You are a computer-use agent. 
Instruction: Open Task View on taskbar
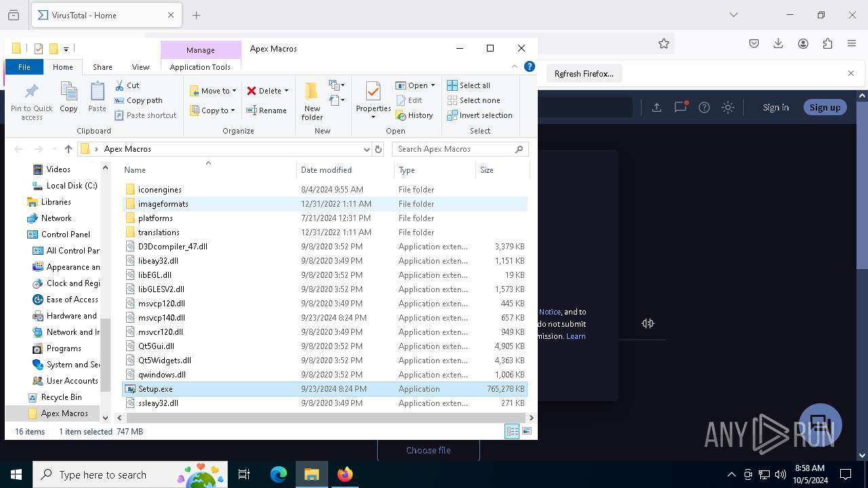[x=244, y=474]
